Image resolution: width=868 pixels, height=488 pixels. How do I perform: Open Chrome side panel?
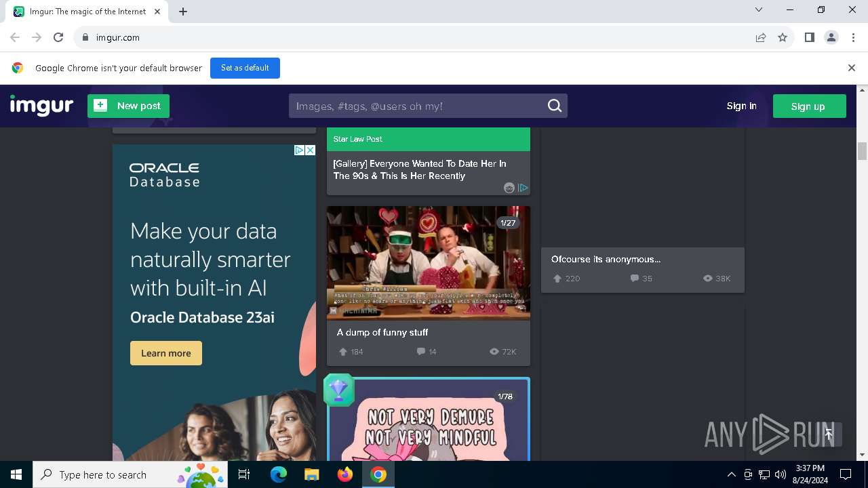point(809,38)
